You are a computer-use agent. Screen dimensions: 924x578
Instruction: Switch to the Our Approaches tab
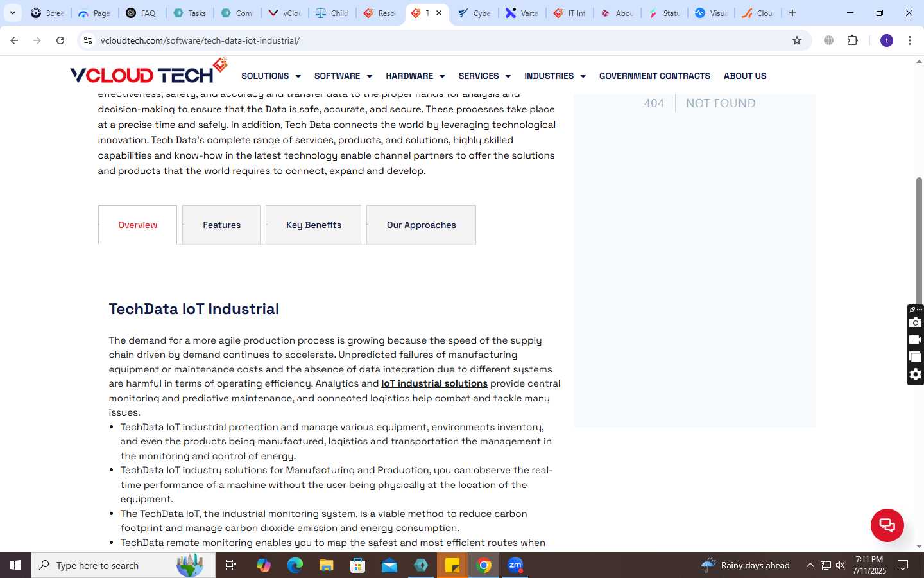point(421,225)
